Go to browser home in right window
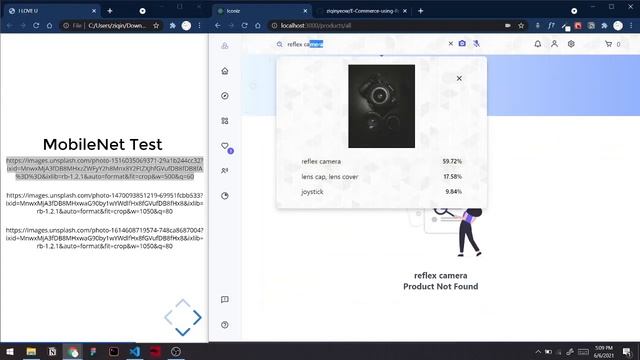640x360 pixels. [258, 25]
